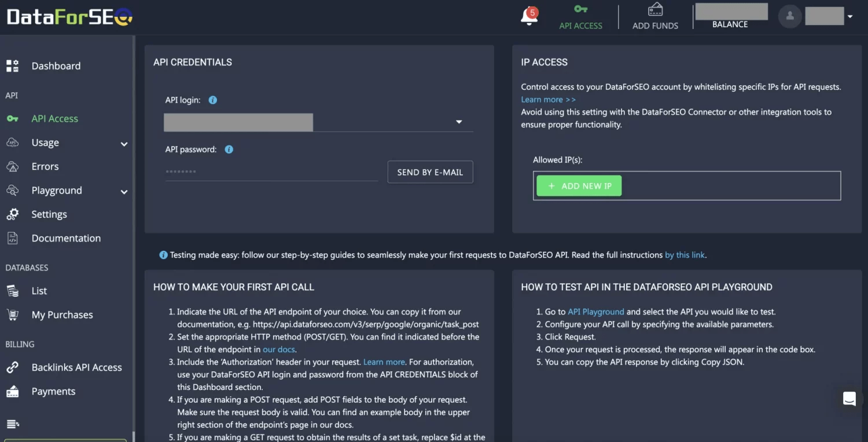Click the Documentation file icon
The image size is (868, 442).
point(12,238)
